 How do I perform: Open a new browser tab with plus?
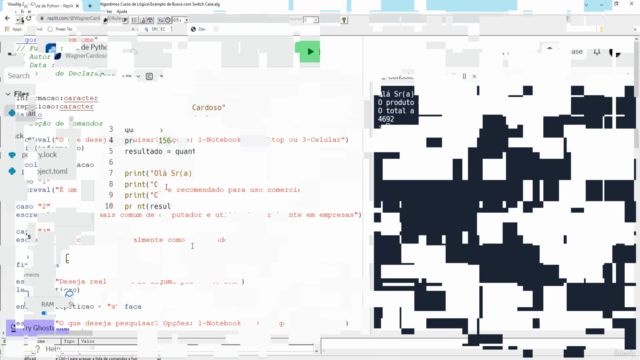[90, 6]
